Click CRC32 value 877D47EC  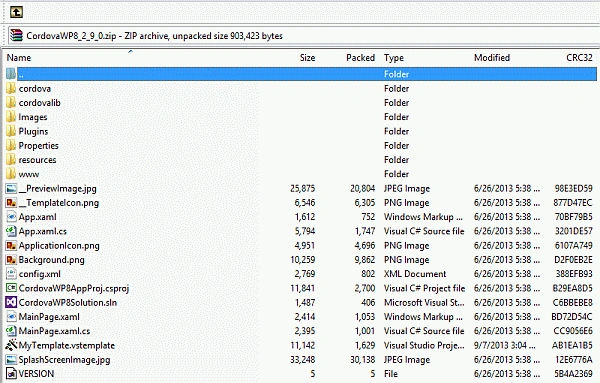573,203
